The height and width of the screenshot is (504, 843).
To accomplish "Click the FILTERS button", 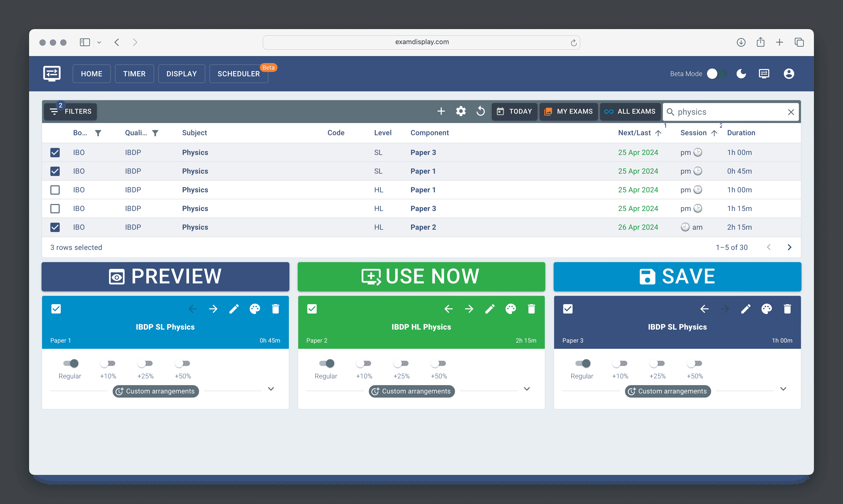I will [71, 111].
